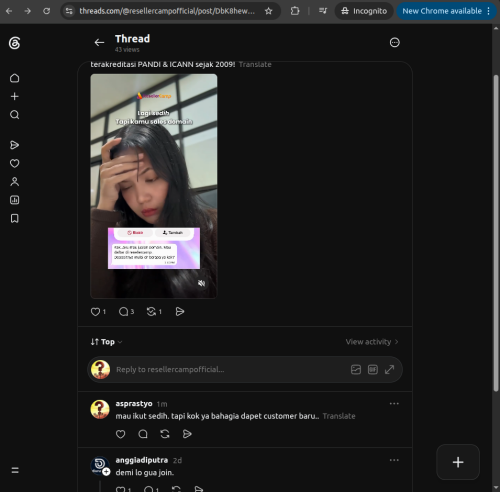Repost the main resellercamp post
The height and width of the screenshot is (492, 500).
pos(151,312)
